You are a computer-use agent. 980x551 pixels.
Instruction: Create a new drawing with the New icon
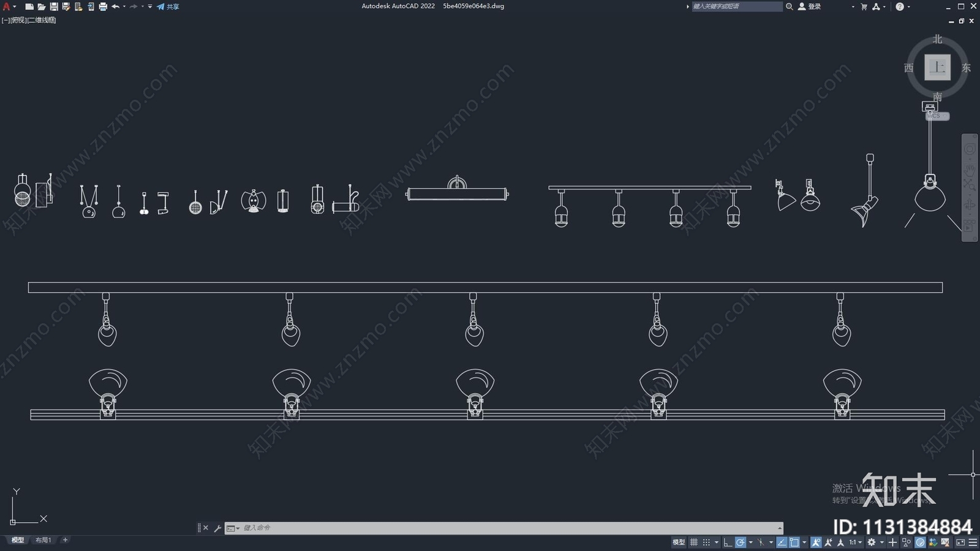(29, 7)
